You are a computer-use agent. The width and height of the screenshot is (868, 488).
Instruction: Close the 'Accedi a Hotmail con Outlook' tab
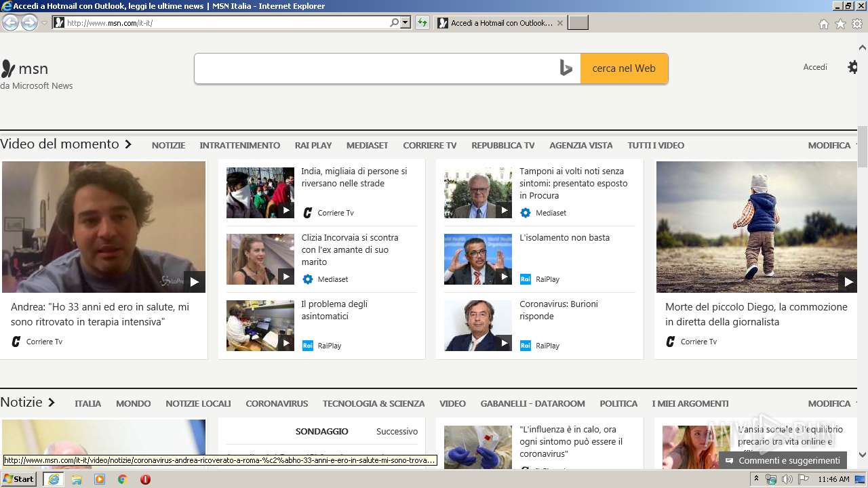[x=559, y=23]
